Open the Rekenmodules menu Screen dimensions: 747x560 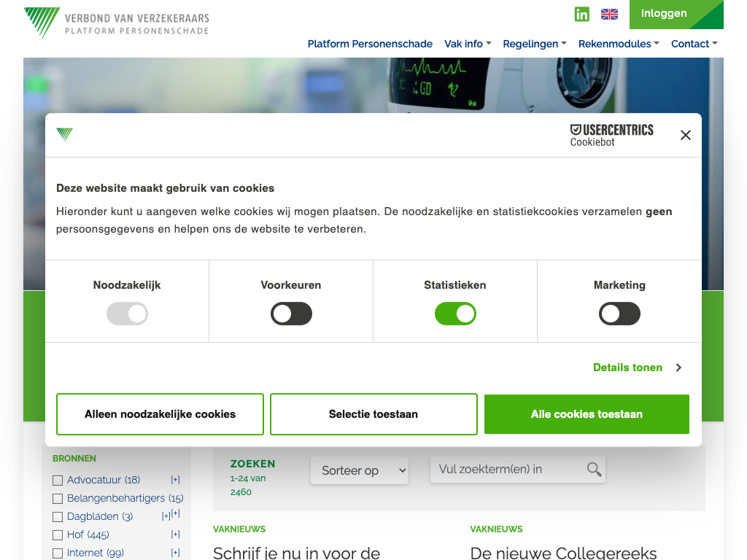coord(619,44)
